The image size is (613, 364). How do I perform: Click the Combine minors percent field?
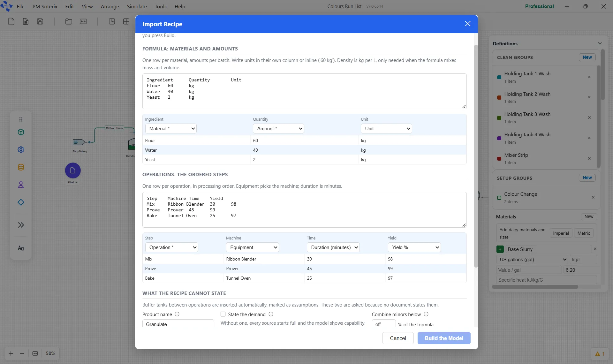coord(384,324)
